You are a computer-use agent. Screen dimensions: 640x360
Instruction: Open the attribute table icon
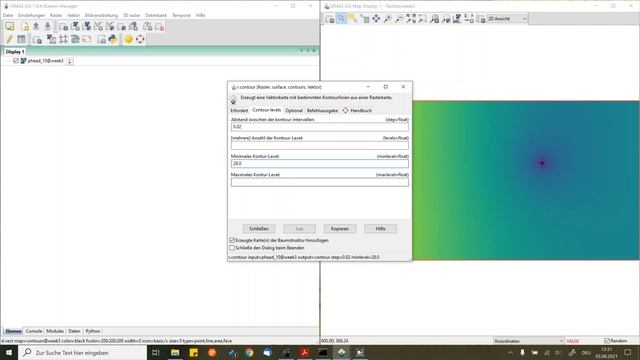[x=21, y=39]
